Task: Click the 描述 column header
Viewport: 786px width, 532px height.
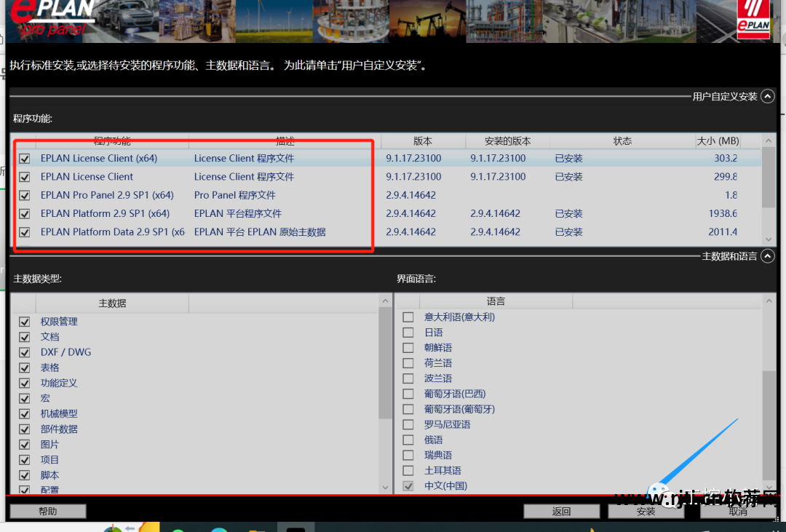Action: tap(285, 141)
